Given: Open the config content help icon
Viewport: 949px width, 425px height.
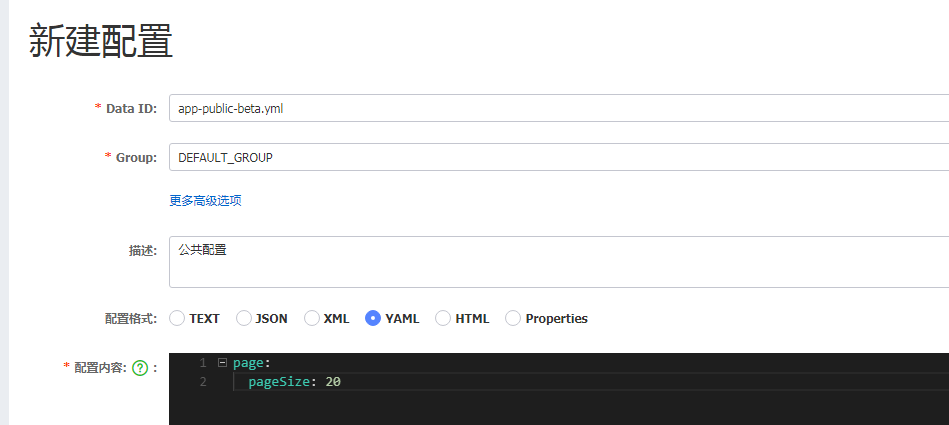Looking at the screenshot, I should click(x=140, y=367).
